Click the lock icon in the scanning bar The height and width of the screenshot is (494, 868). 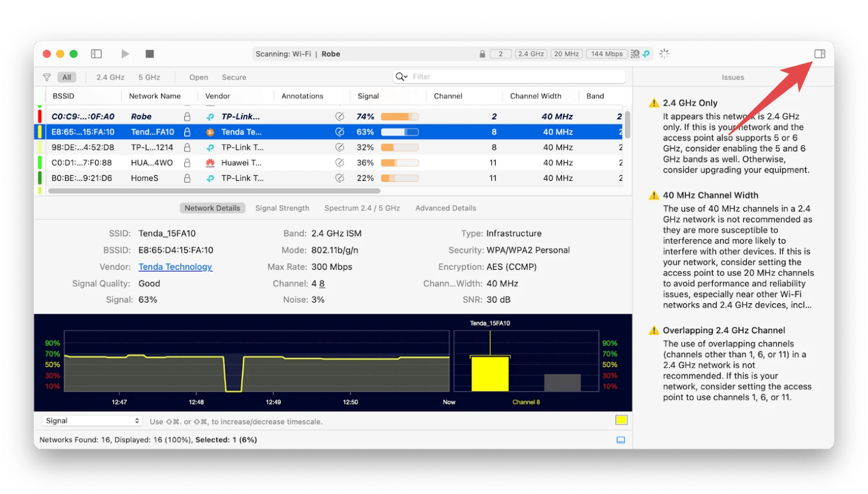(482, 54)
